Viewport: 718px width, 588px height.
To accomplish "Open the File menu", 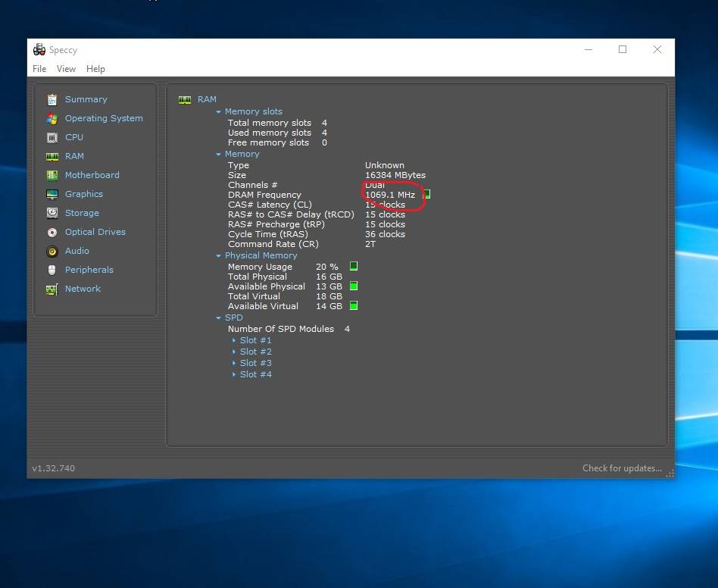I will point(39,69).
